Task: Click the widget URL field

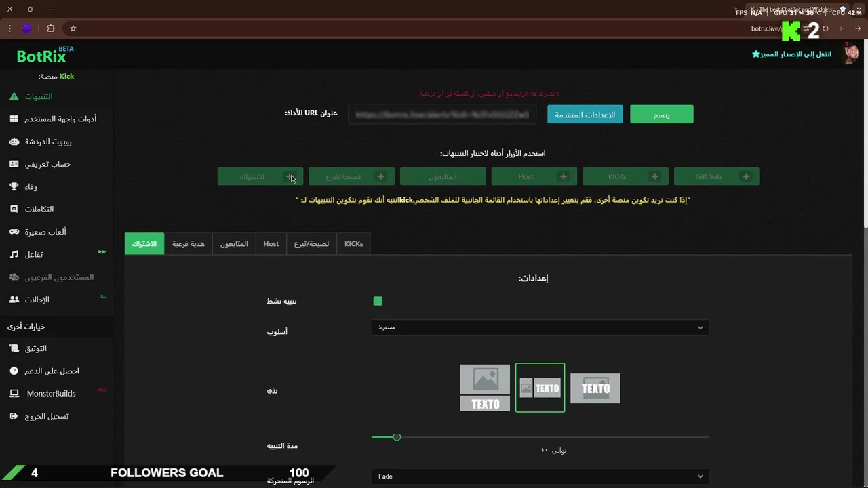Action: pos(442,115)
